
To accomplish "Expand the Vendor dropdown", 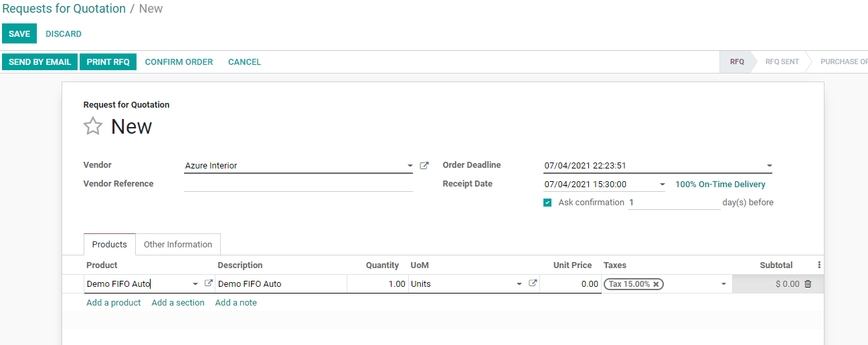I will (410, 166).
